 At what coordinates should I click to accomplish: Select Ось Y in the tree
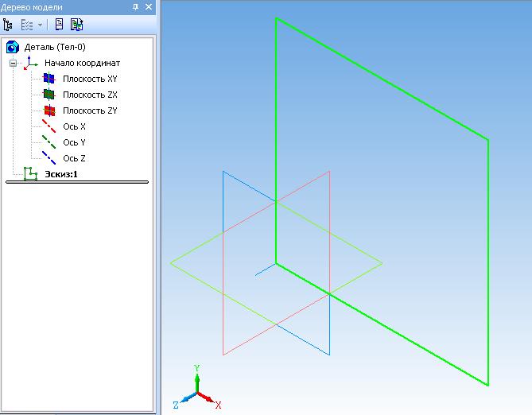click(74, 142)
